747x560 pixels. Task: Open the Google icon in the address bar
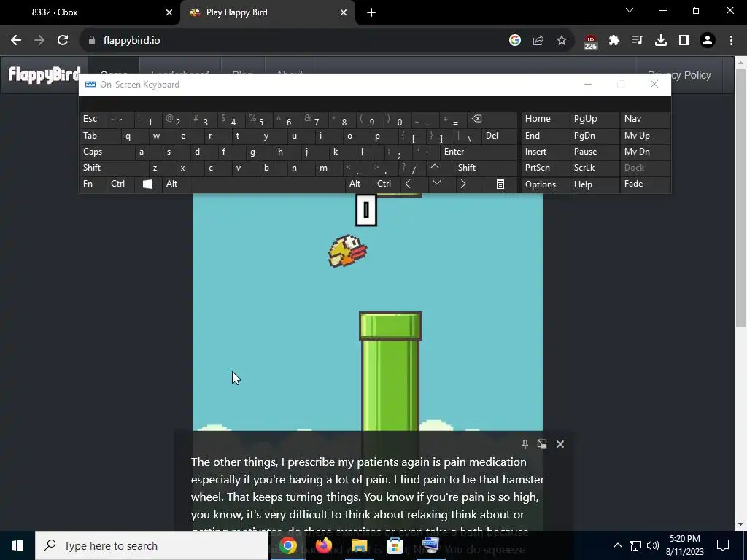coord(514,41)
